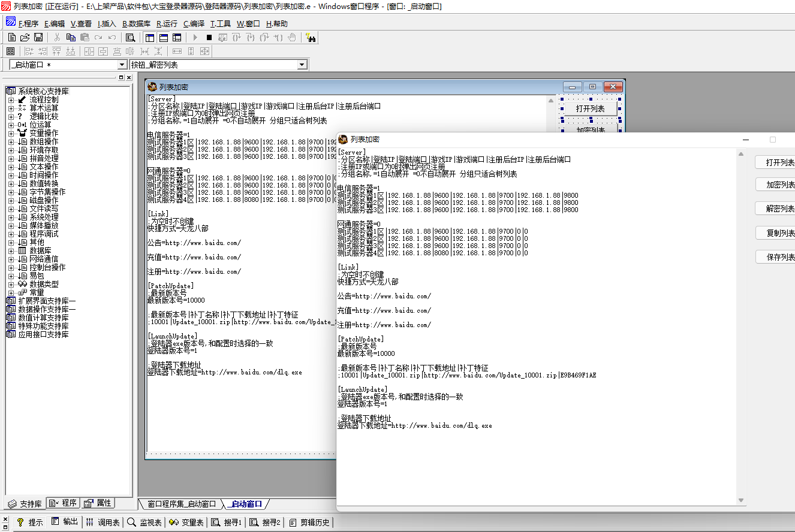Open the 按钮_解密列表 dropdown arrow
This screenshot has height=532, width=795.
point(302,65)
